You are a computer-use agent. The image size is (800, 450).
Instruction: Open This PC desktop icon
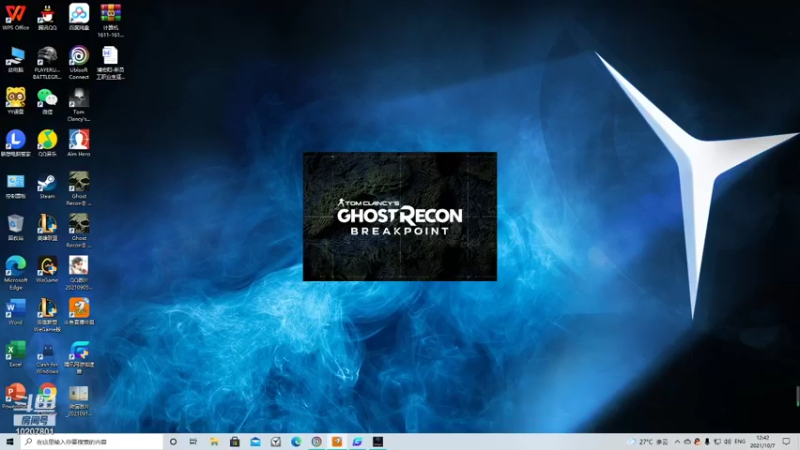(x=15, y=59)
